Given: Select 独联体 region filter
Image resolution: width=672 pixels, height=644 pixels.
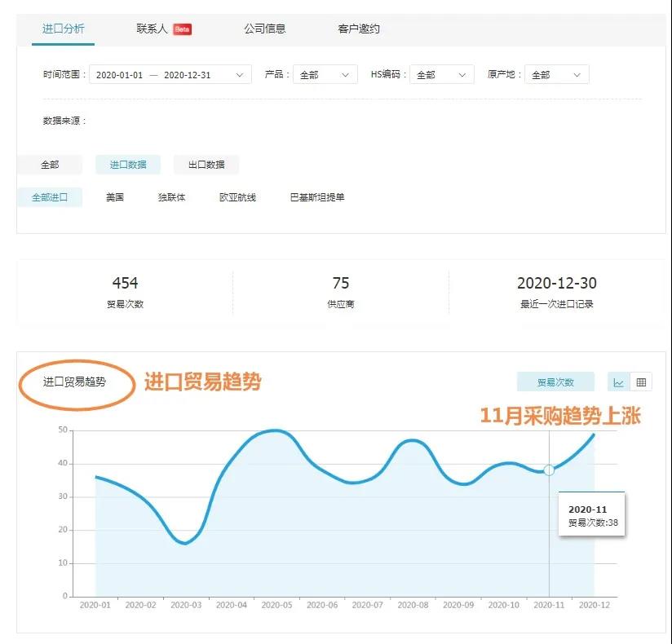Looking at the screenshot, I should tap(171, 197).
